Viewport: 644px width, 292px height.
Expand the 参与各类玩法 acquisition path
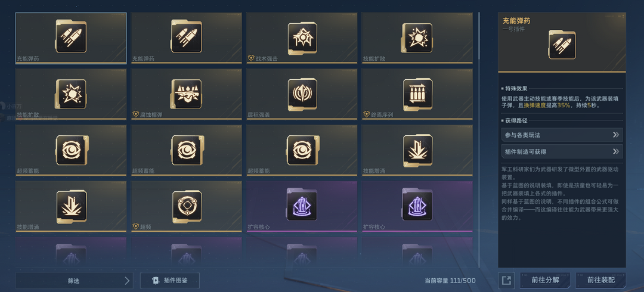click(x=562, y=135)
